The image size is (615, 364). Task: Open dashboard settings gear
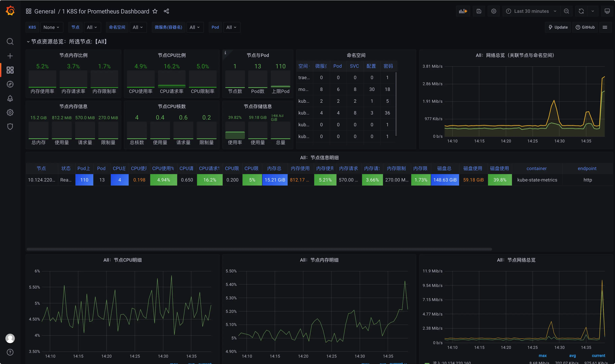[494, 11]
